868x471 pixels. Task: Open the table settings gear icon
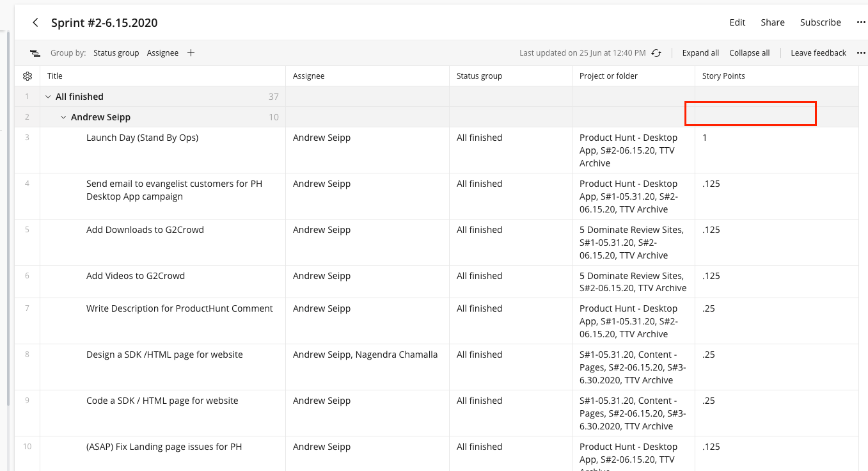pyautogui.click(x=28, y=76)
